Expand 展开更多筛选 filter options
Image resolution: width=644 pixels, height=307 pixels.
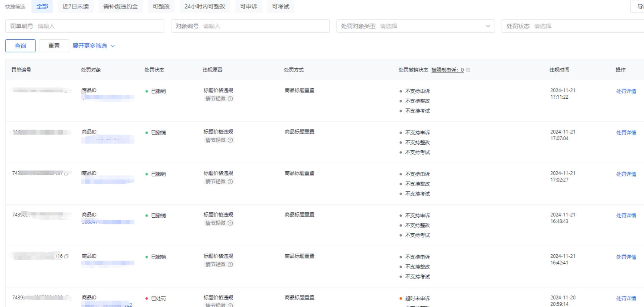coord(93,46)
